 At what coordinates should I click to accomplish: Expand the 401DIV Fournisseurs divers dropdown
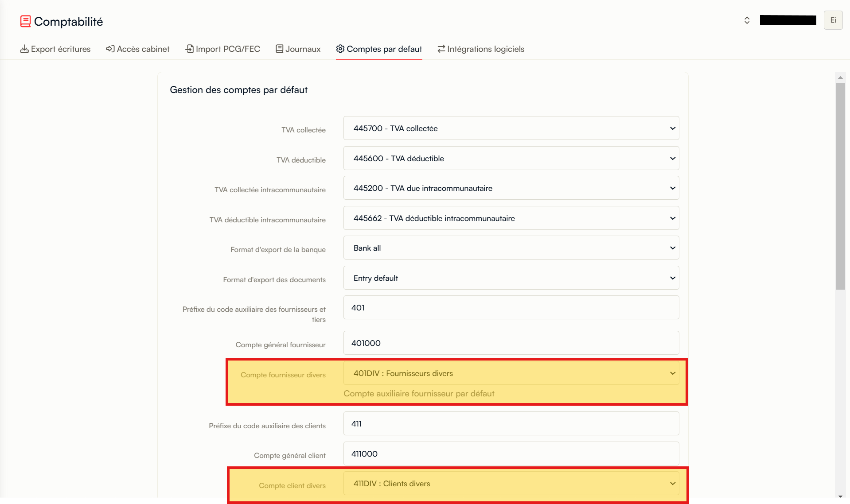pyautogui.click(x=511, y=373)
